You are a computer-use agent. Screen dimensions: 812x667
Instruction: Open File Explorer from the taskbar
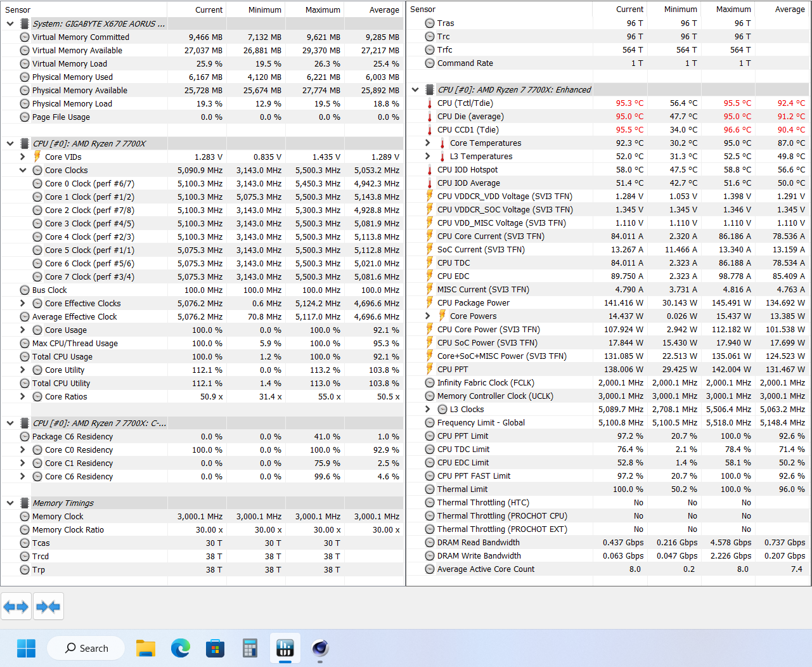146,648
